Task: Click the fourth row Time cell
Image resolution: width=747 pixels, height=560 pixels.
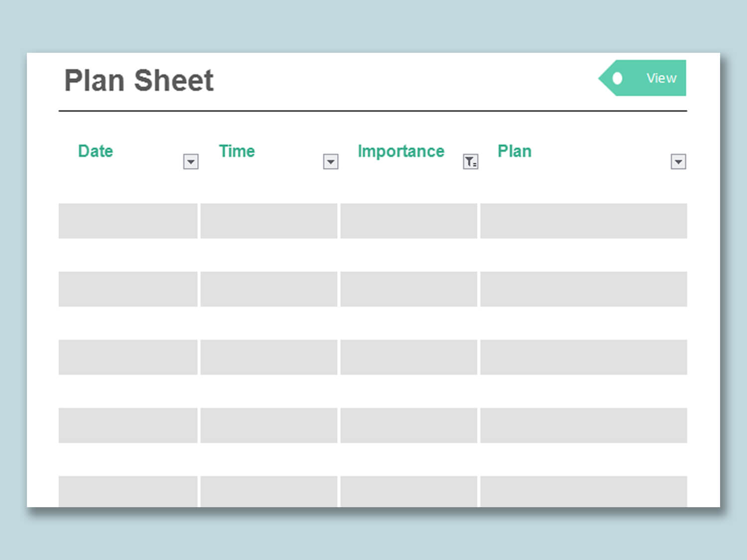Action: (269, 425)
